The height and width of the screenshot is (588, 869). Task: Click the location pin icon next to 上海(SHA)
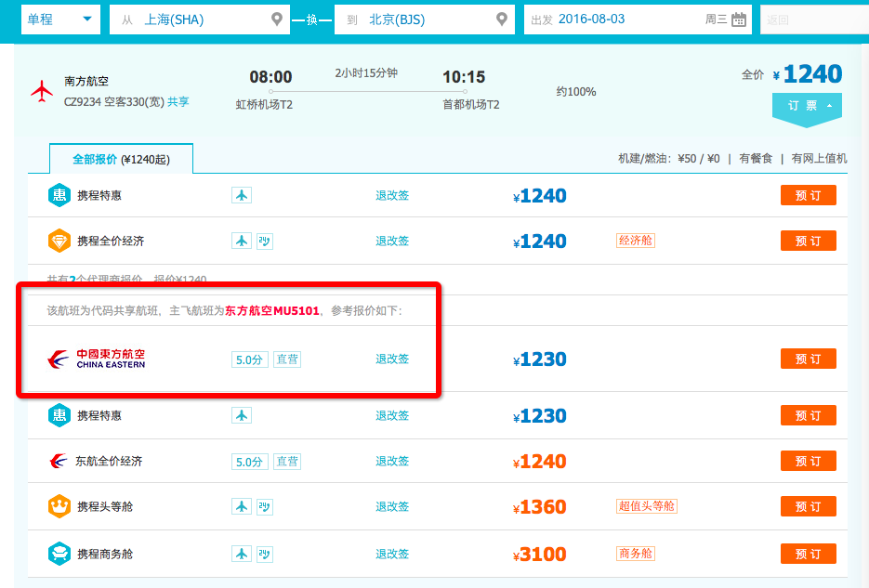275,19
